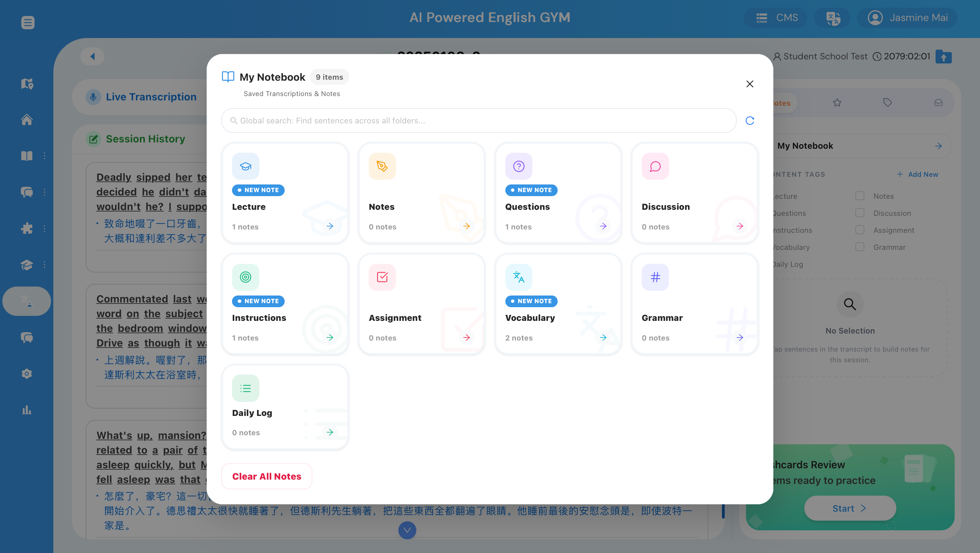Click the inbox tab icon in right panel
The width and height of the screenshot is (980, 553).
click(938, 103)
